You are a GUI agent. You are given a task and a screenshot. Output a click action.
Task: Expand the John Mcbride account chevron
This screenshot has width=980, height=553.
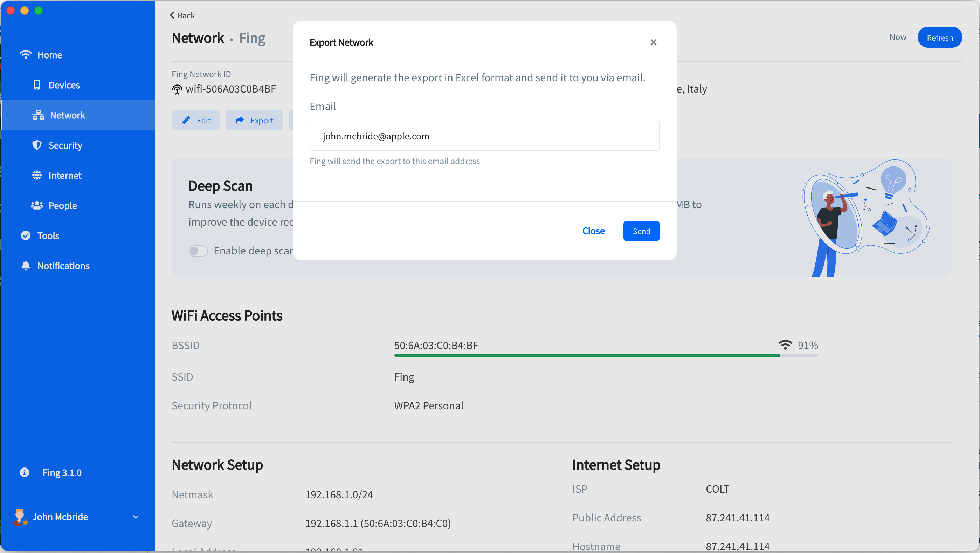pos(136,517)
